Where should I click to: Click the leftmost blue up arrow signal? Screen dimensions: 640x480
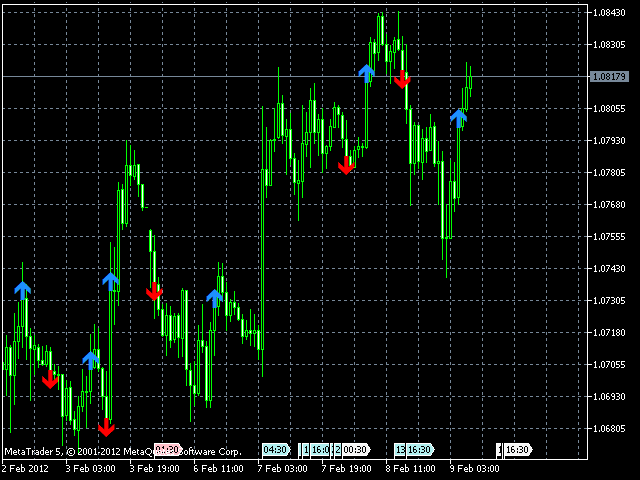tap(22, 290)
